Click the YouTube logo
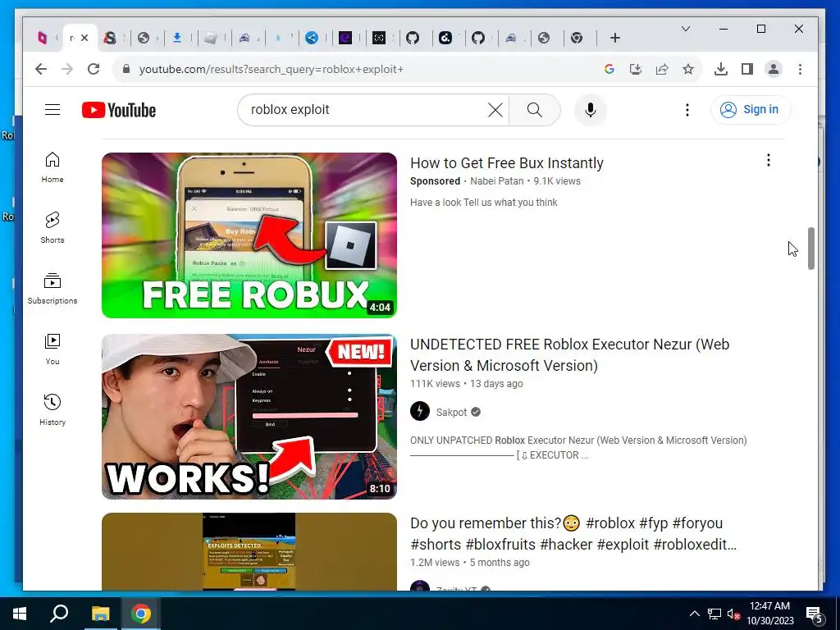The height and width of the screenshot is (630, 840). click(118, 111)
